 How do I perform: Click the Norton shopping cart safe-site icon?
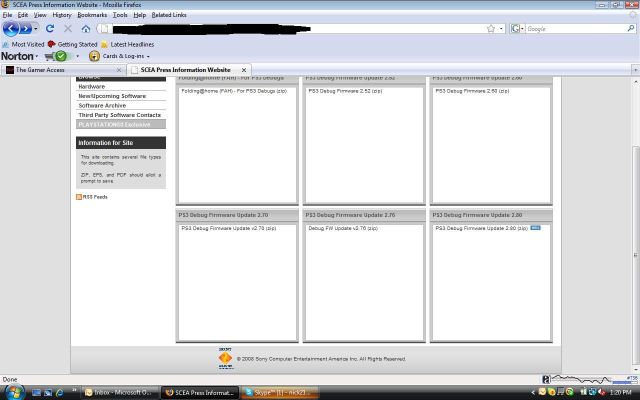tap(56, 56)
